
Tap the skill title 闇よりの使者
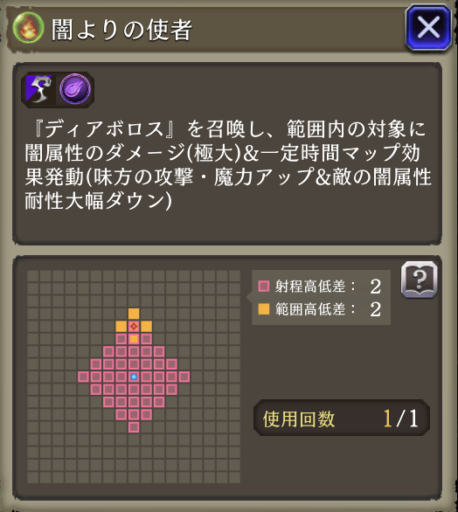(x=122, y=29)
